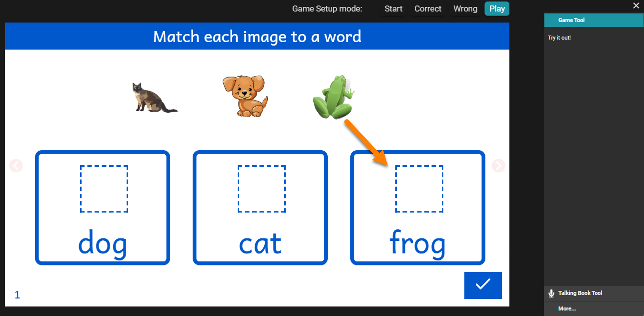The image size is (644, 316).
Task: Select the dog image
Action: click(x=244, y=96)
